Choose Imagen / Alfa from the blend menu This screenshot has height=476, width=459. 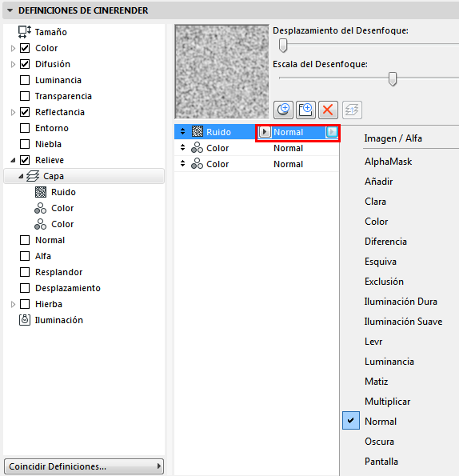tap(393, 138)
